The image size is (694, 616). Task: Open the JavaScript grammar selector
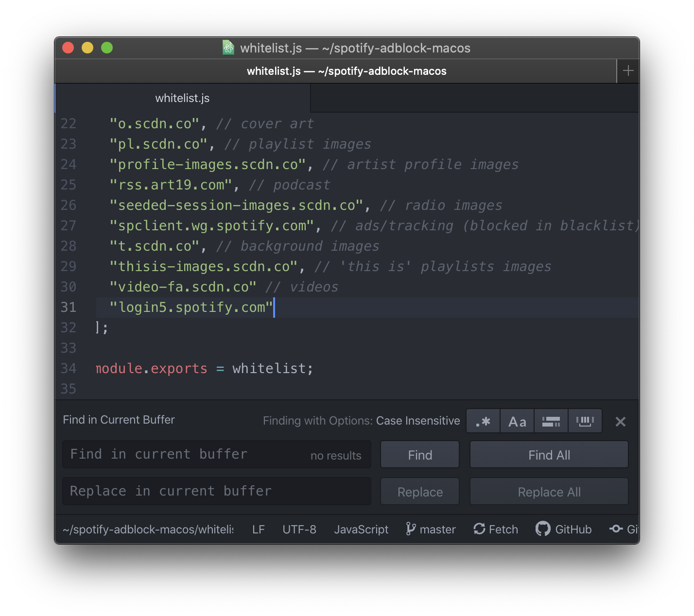click(361, 529)
